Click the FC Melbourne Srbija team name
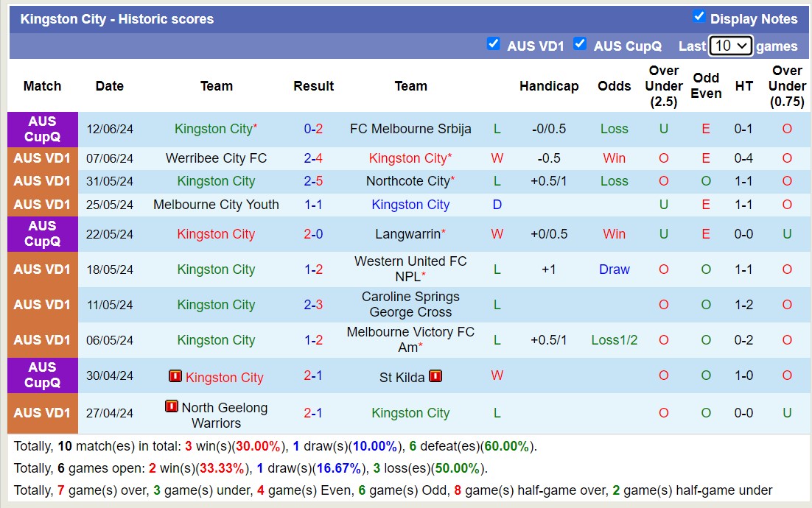Image resolution: width=812 pixels, height=508 pixels. pos(410,129)
